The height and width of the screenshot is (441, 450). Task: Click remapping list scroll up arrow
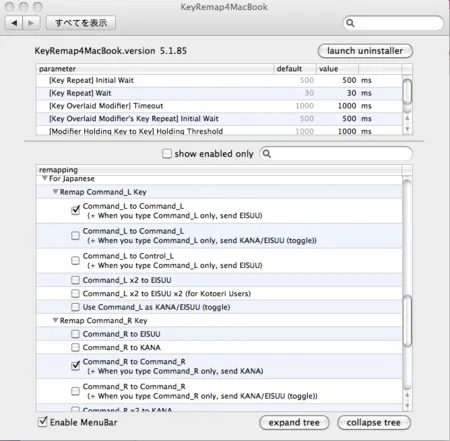pyautogui.click(x=407, y=395)
